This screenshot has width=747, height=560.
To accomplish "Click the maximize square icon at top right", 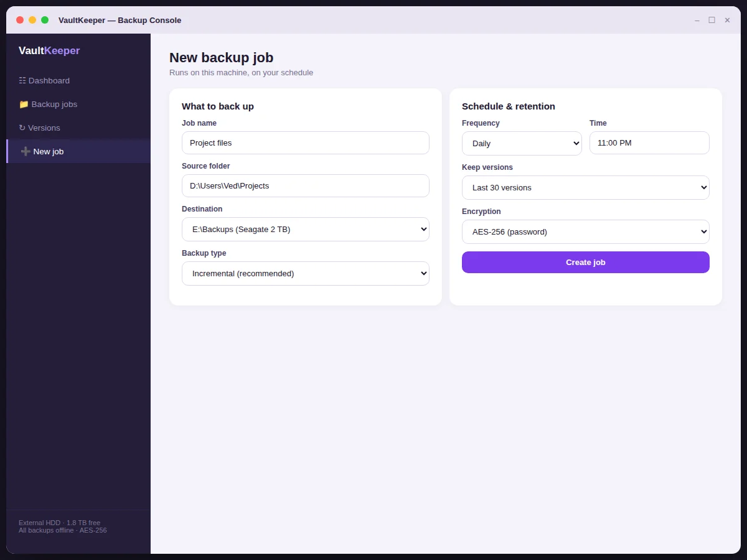I will [712, 20].
